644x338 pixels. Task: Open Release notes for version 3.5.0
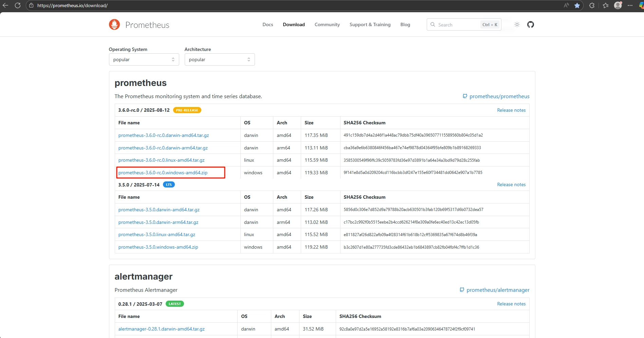coord(511,184)
